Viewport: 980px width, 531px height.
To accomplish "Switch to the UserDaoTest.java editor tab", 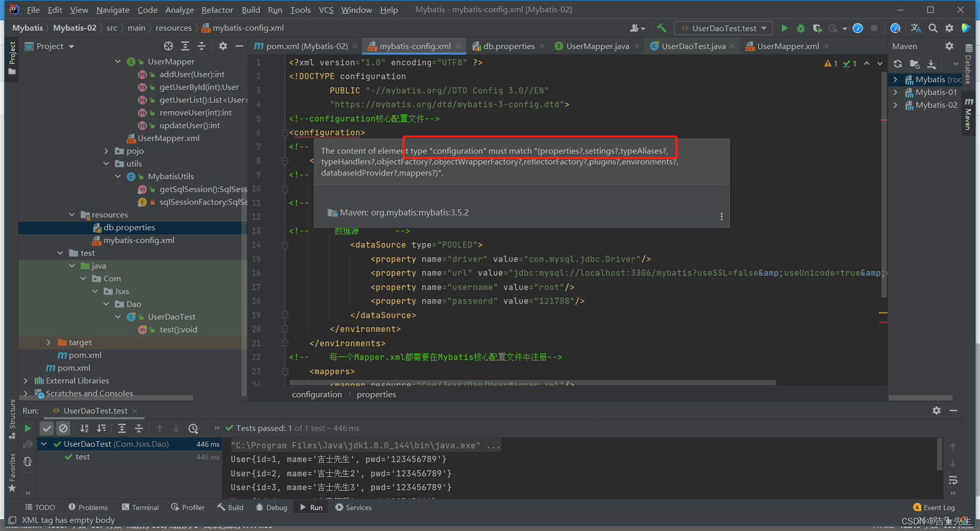I will pyautogui.click(x=693, y=46).
